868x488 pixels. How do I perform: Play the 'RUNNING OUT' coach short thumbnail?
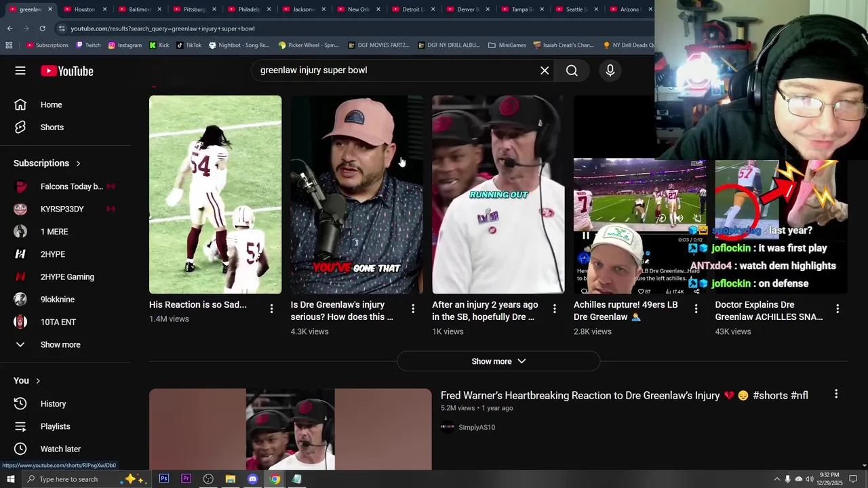tap(498, 195)
